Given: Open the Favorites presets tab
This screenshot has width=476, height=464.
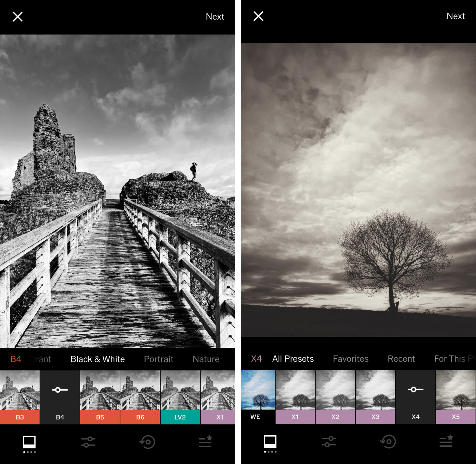Looking at the screenshot, I should point(350,359).
